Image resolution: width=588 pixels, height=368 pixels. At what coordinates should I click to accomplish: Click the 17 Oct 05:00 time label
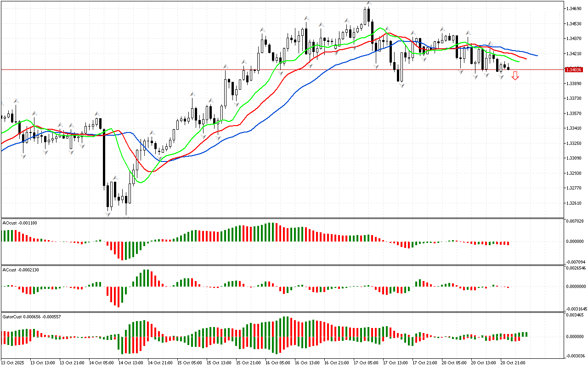pos(367,363)
